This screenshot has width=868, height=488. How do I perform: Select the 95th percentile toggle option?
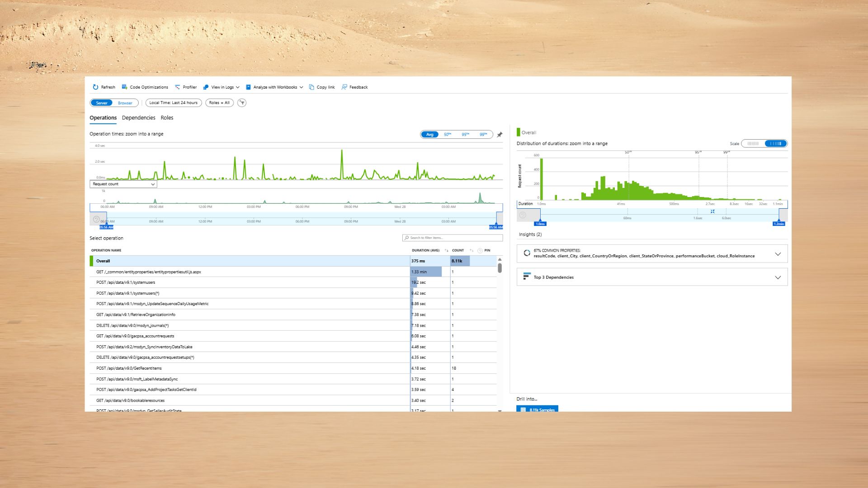465,135
